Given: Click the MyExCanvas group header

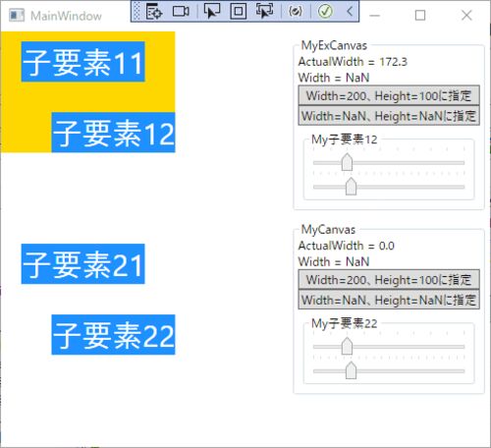Looking at the screenshot, I should [x=334, y=45].
